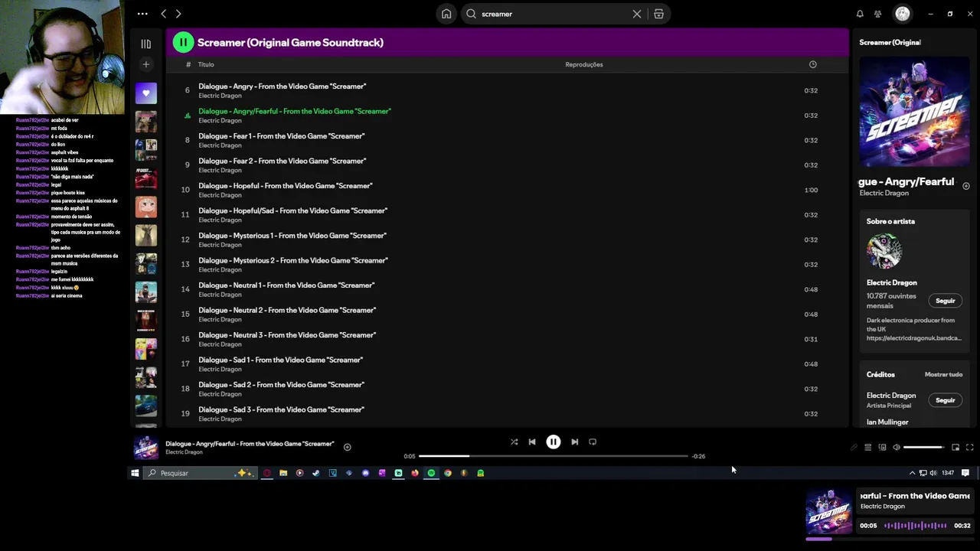Add current song to library, bottom bar
This screenshot has width=980, height=551.
[x=347, y=447]
